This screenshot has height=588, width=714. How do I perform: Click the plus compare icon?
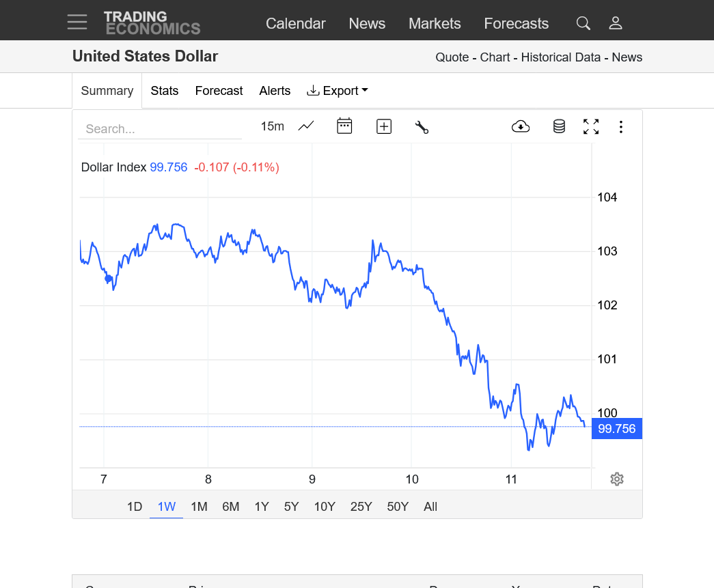tap(384, 126)
